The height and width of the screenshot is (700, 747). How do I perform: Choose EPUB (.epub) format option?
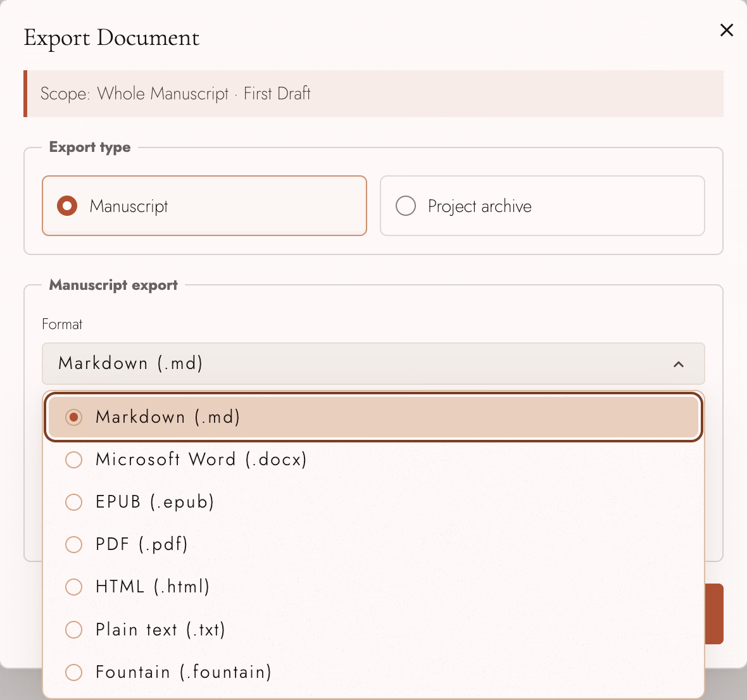[x=373, y=502]
